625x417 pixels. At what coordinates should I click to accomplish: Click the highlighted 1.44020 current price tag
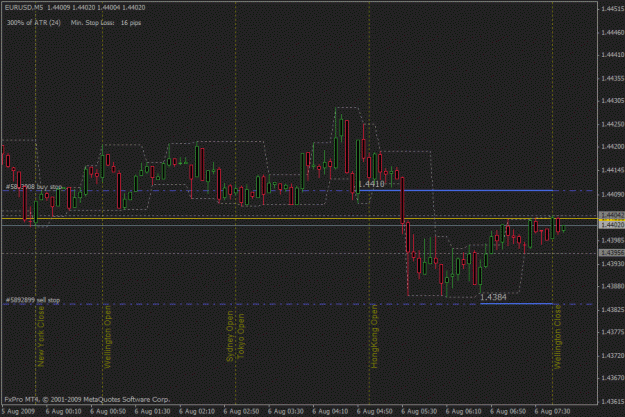pos(612,225)
